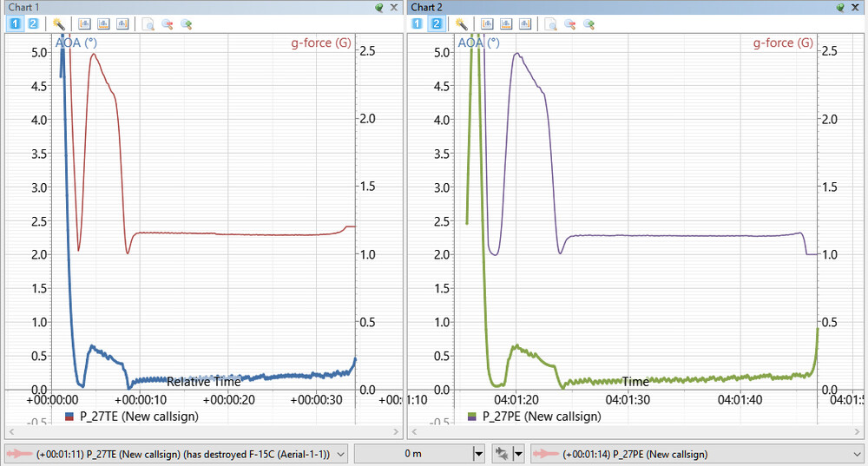This screenshot has height=466, width=868.
Task: Open left axis settings icon in Chart 2
Action: 487,23
